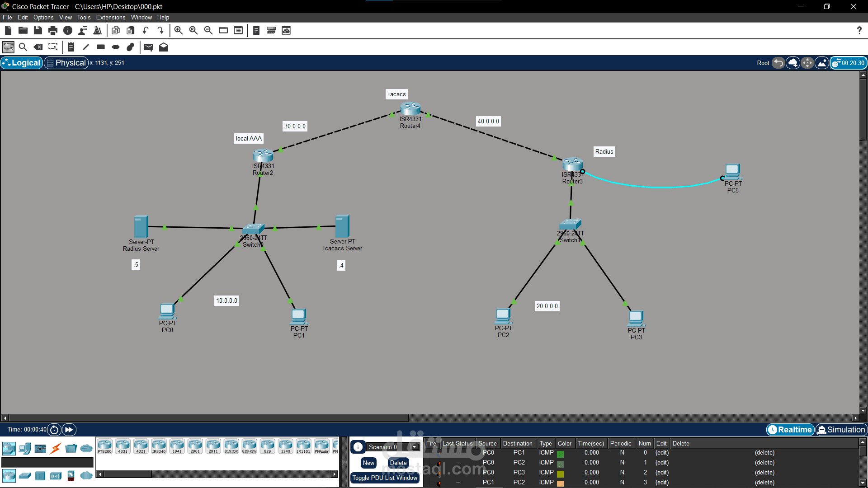Click peach color swatch of PC1-PC2 PDU
This screenshot has height=488, width=868.
tap(561, 483)
